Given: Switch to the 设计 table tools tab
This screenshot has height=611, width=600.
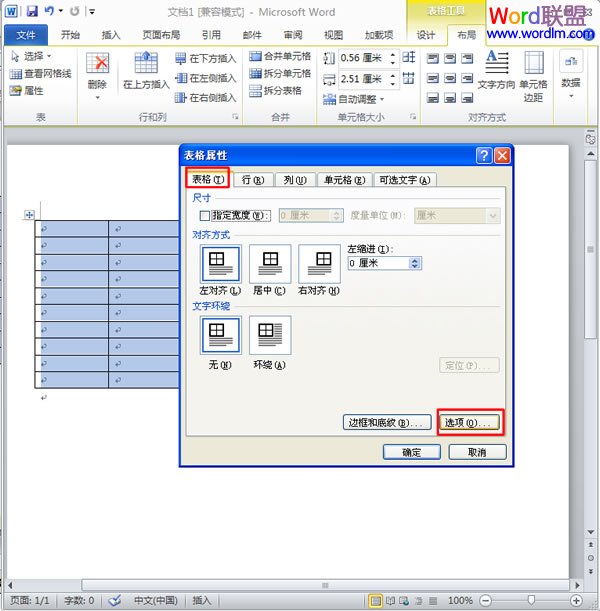Looking at the screenshot, I should pos(425,35).
